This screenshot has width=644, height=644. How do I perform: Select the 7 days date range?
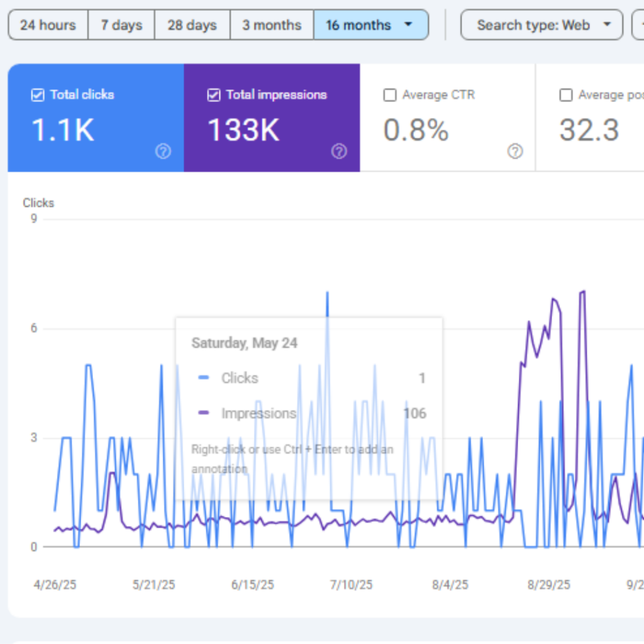(121, 25)
